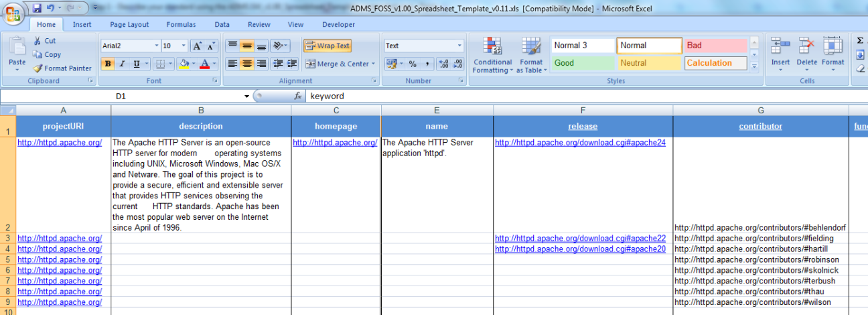
Task: Undo the last action
Action: click(x=52, y=8)
